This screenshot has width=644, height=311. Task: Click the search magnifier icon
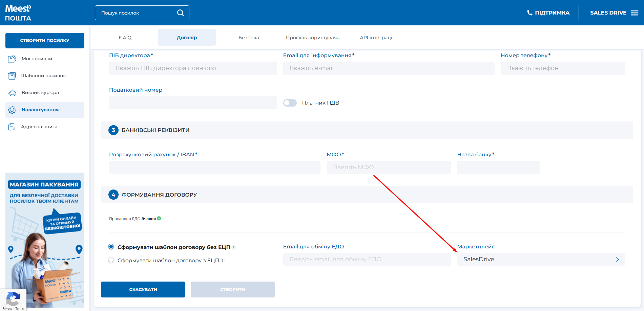180,13
